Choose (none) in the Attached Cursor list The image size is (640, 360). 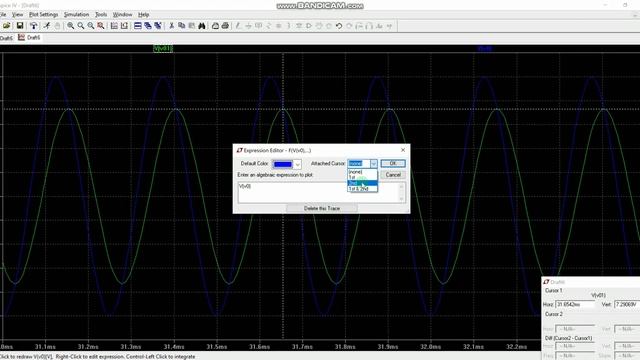362,172
